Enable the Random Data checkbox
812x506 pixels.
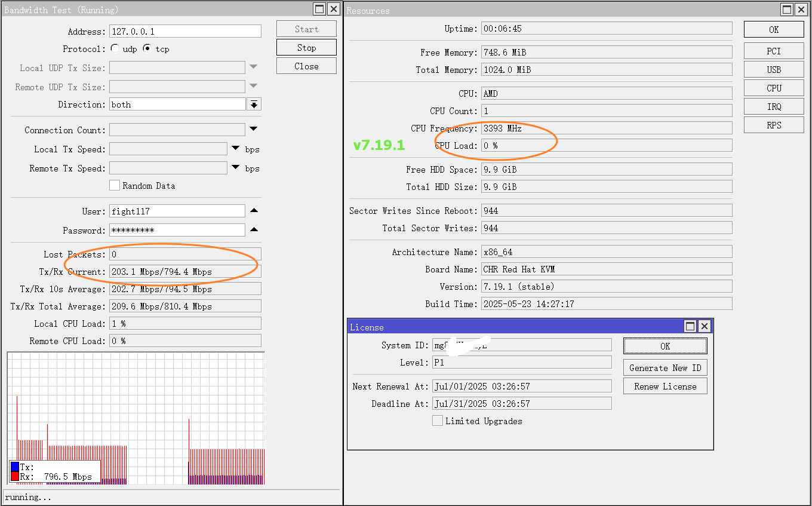coord(115,186)
